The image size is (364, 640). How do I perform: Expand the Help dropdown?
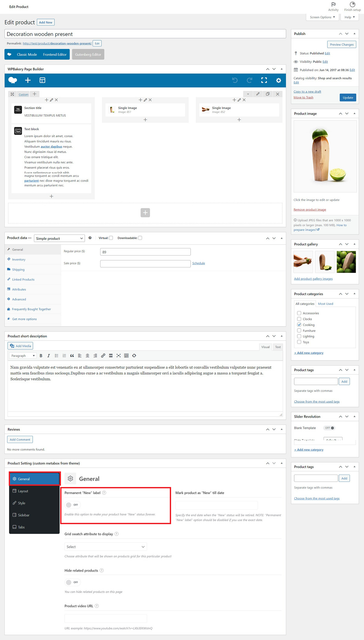click(x=350, y=17)
